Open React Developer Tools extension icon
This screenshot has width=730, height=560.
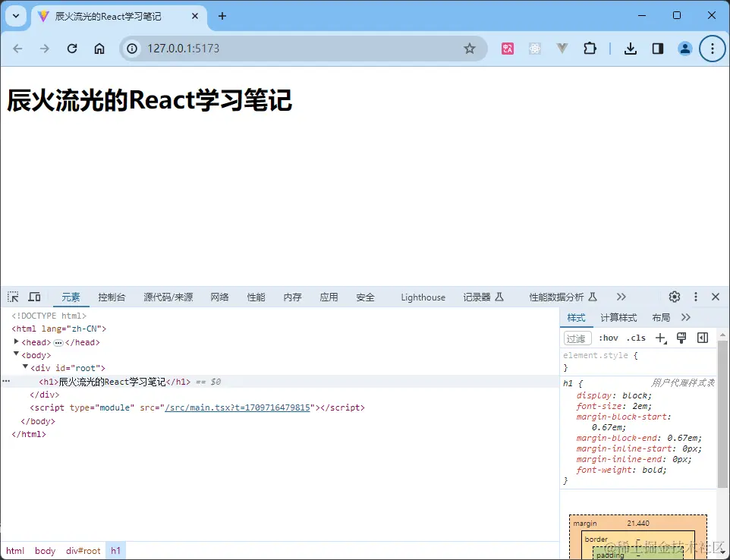tap(535, 49)
